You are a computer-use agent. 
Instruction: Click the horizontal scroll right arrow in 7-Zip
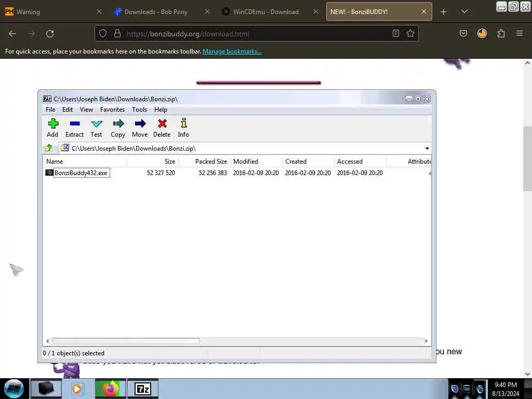click(426, 341)
